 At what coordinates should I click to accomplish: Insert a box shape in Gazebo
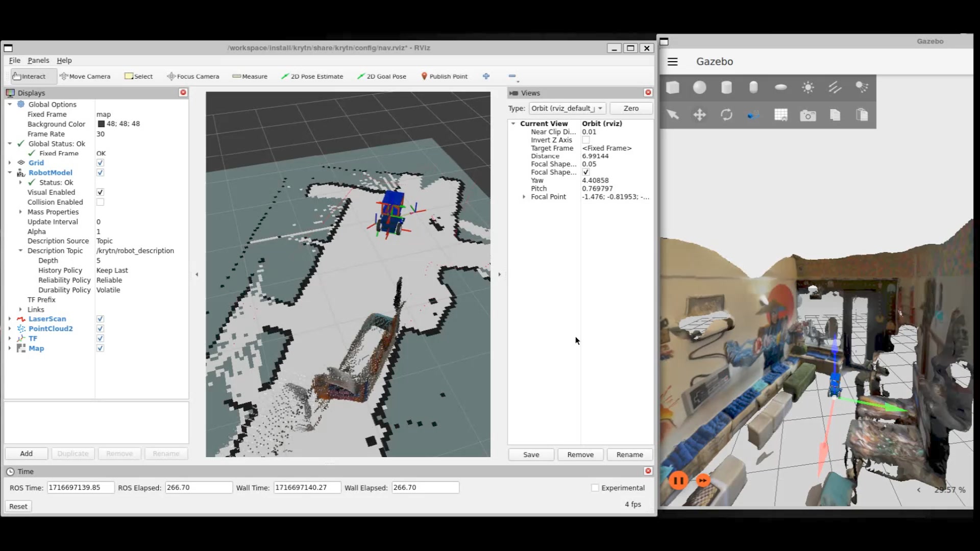click(673, 88)
